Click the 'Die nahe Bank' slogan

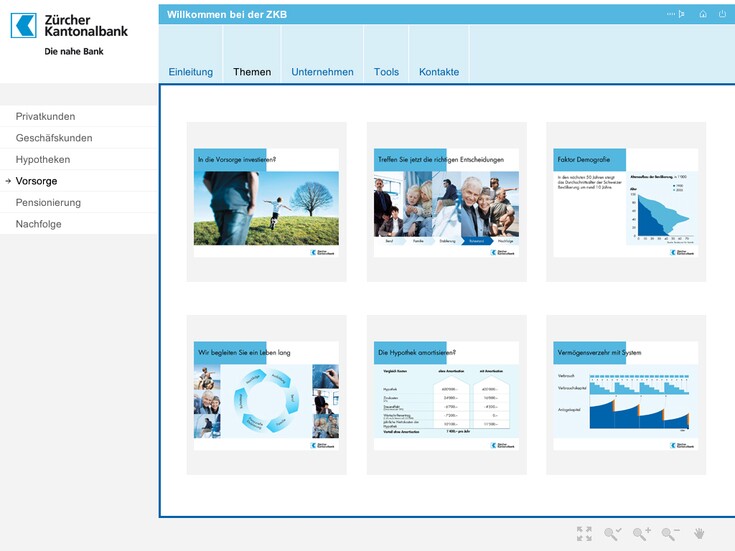pos(74,52)
